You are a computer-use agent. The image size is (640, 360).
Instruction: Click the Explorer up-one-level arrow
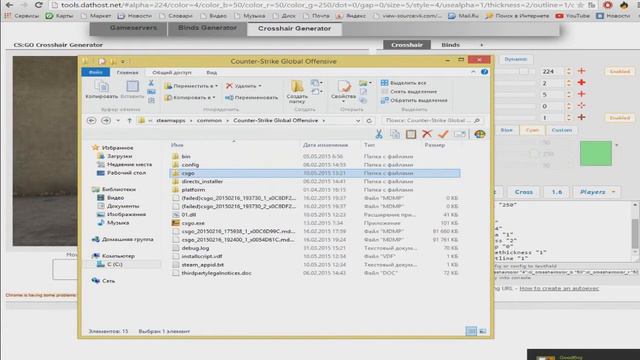coord(129,121)
